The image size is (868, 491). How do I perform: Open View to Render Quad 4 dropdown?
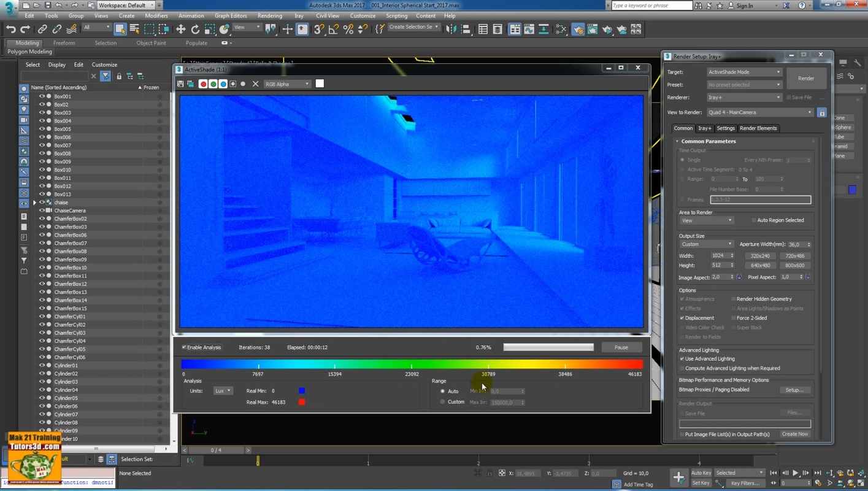pyautogui.click(x=760, y=112)
